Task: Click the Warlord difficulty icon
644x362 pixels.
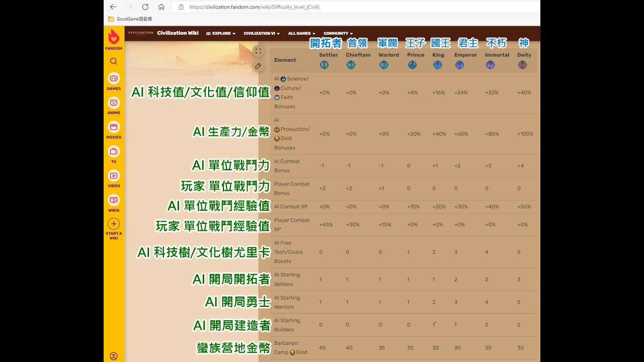Action: click(384, 65)
